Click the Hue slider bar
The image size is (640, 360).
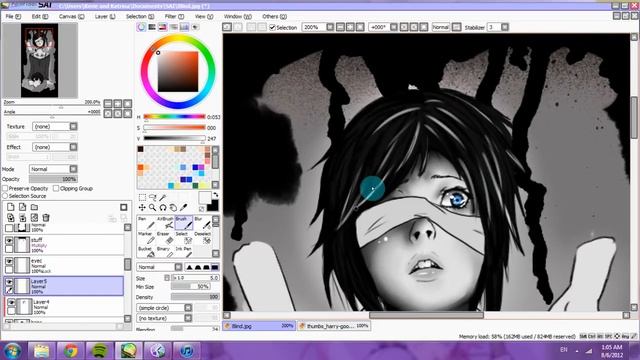[174, 117]
